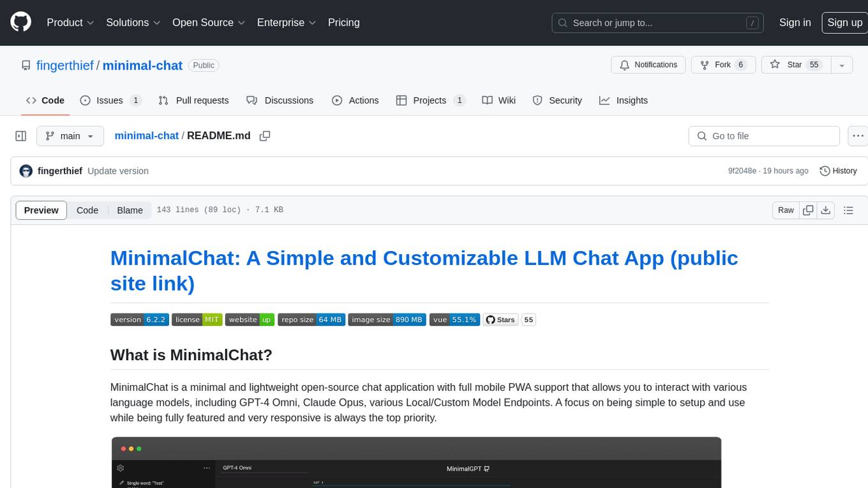Sign in to GitHub
Image resolution: width=868 pixels, height=488 pixels.
coord(795,22)
